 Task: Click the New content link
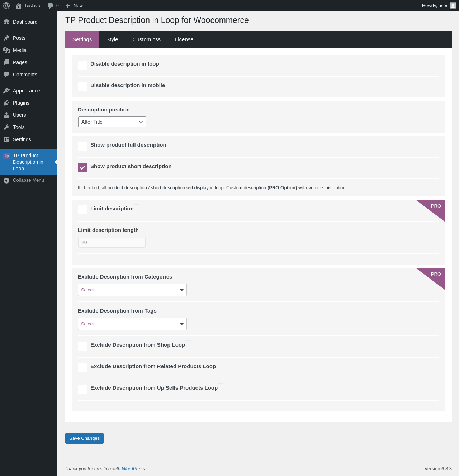[x=74, y=6]
